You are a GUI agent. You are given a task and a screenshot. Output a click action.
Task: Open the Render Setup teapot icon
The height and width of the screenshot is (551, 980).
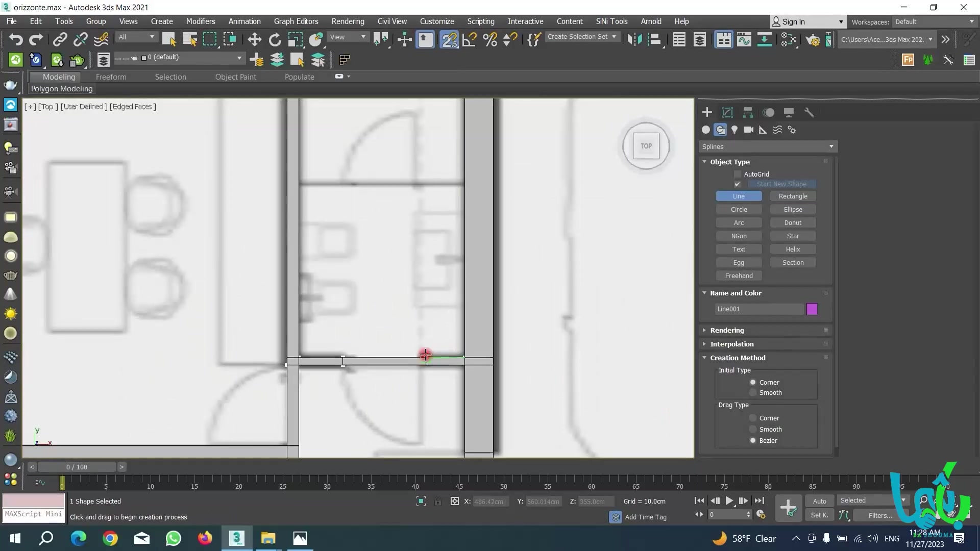click(813, 39)
